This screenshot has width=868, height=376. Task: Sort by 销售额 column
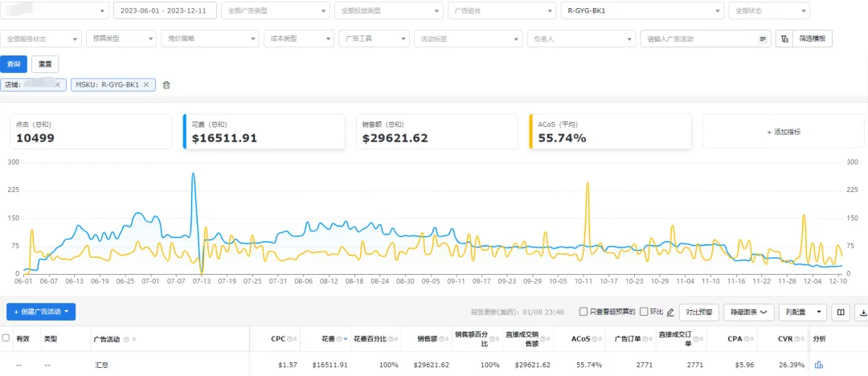click(x=447, y=339)
